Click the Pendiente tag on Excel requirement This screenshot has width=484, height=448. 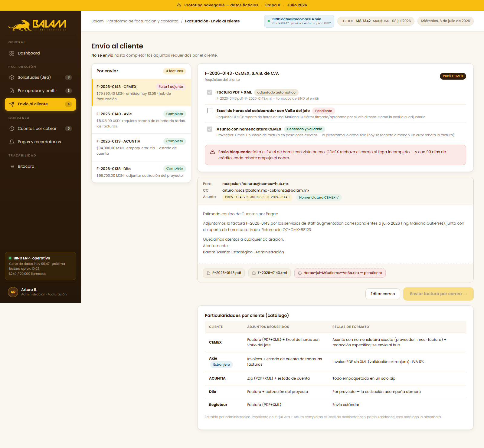point(324,111)
